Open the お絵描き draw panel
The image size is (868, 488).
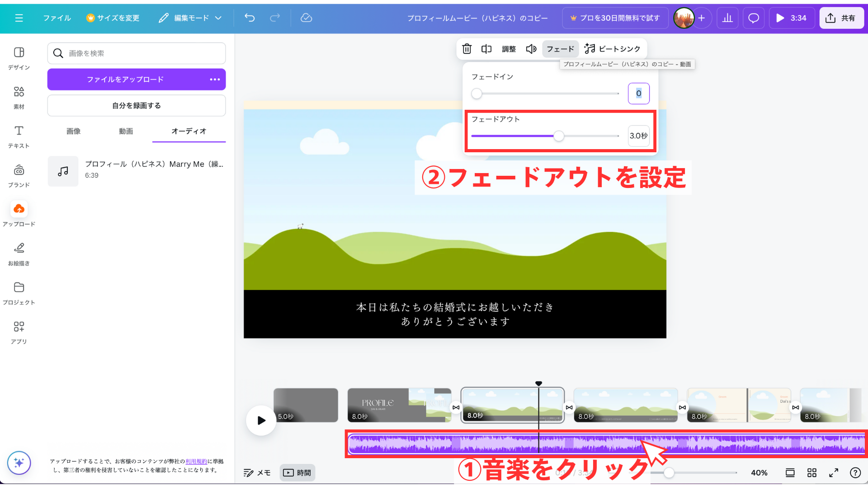(x=19, y=254)
